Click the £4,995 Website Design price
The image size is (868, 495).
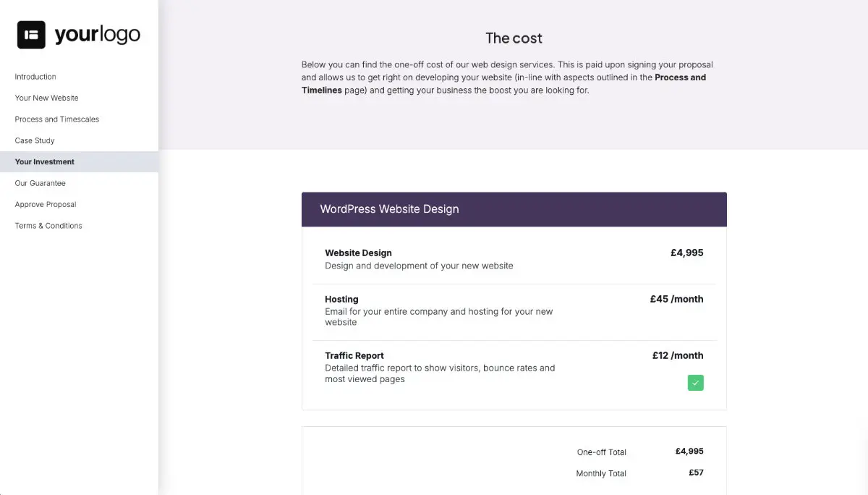click(686, 253)
